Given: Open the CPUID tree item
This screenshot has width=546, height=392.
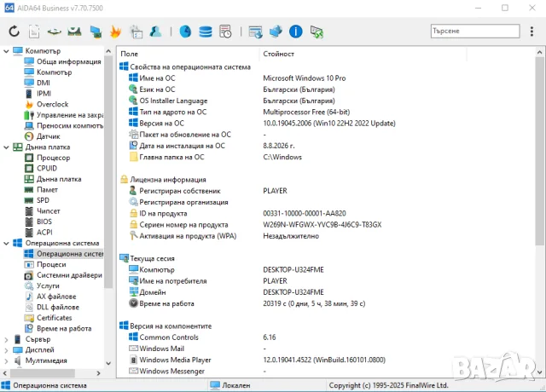Looking at the screenshot, I should click(47, 169).
